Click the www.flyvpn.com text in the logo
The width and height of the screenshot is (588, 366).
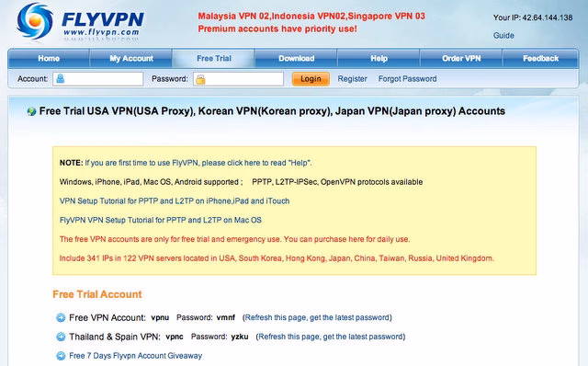point(101,32)
